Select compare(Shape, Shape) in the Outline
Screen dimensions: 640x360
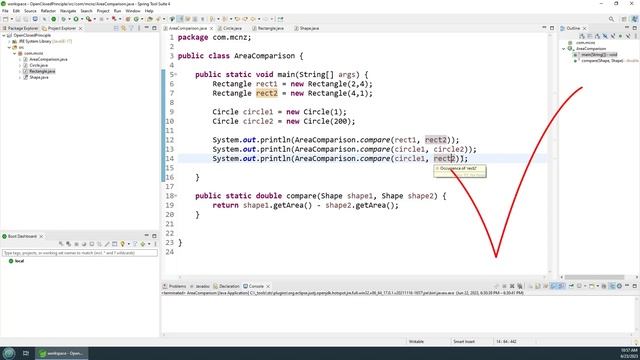coord(602,60)
